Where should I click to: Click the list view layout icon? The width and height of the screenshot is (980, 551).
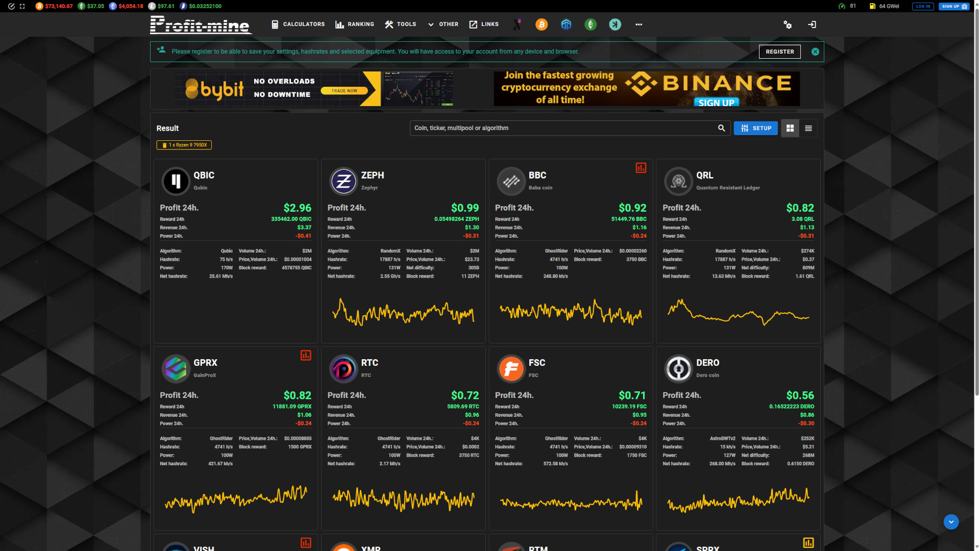808,128
